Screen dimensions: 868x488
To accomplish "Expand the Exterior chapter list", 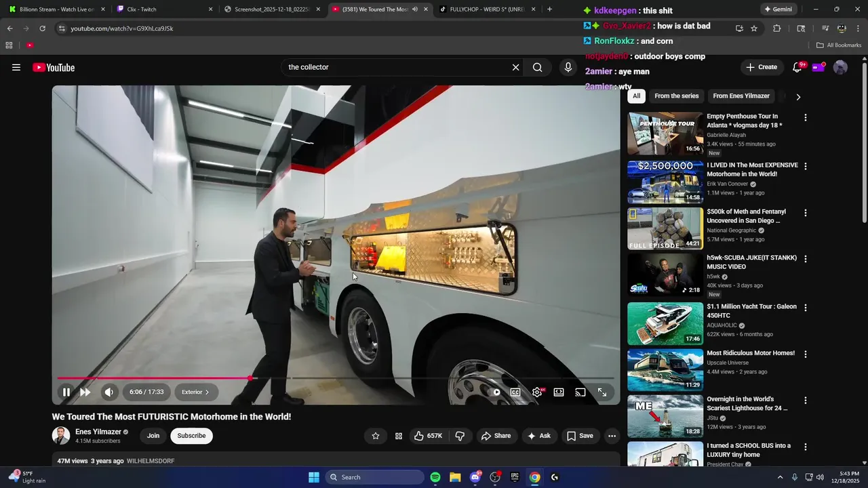I will (x=195, y=392).
